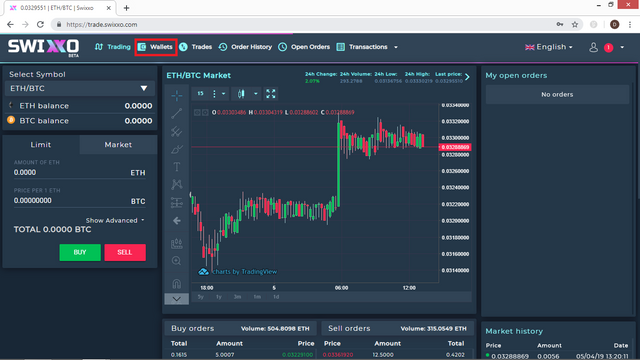
Task: Open charts by TradingView link
Action: [238, 272]
